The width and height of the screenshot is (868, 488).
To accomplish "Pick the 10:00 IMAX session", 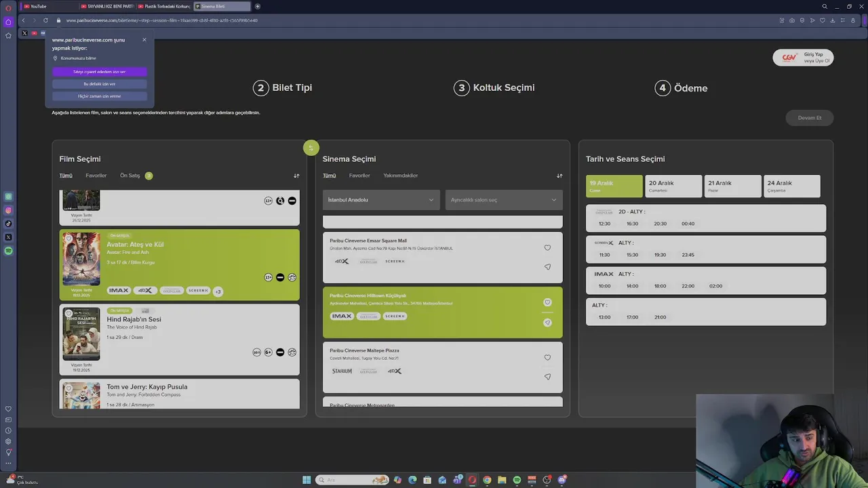I will point(604,286).
